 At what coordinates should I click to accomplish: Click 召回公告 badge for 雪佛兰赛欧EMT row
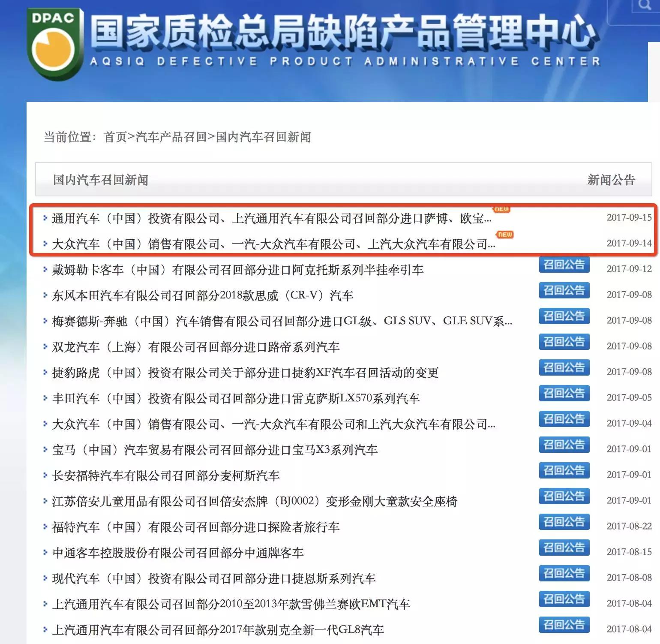click(x=564, y=599)
